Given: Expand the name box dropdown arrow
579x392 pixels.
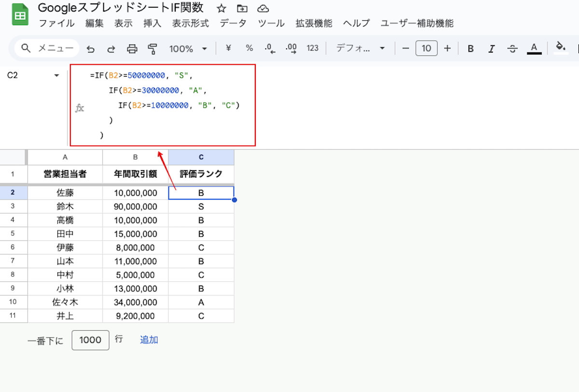Looking at the screenshot, I should [56, 76].
